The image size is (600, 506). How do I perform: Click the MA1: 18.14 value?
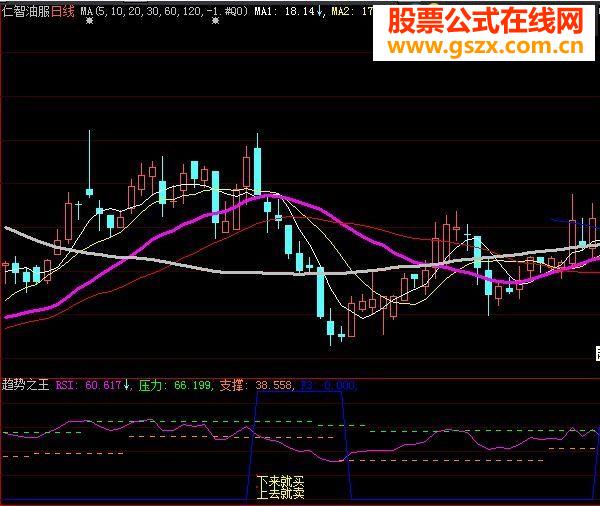click(x=284, y=11)
